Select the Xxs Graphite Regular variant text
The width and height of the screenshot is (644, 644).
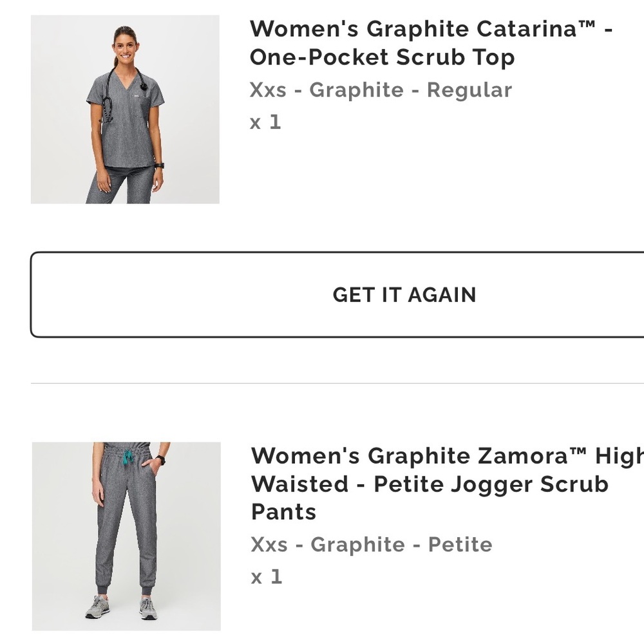point(381,90)
